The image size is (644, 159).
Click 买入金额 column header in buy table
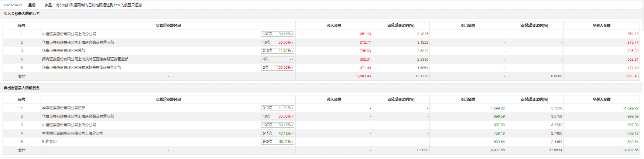pos(334,26)
